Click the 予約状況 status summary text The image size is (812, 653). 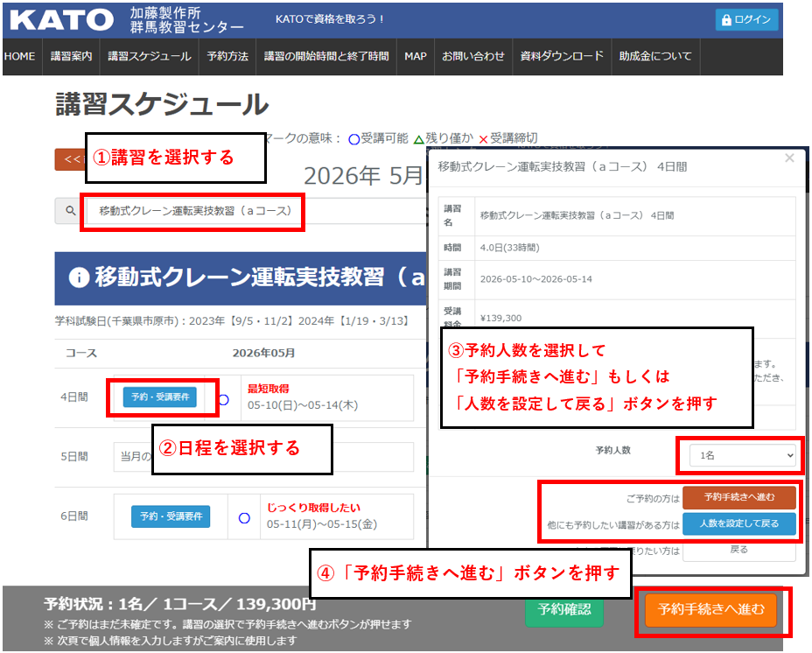[180, 604]
